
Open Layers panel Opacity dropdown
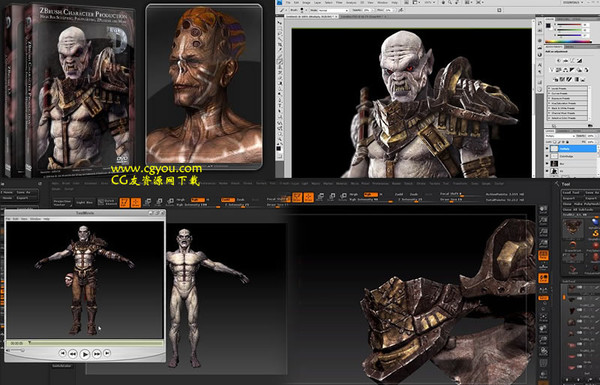592,136
